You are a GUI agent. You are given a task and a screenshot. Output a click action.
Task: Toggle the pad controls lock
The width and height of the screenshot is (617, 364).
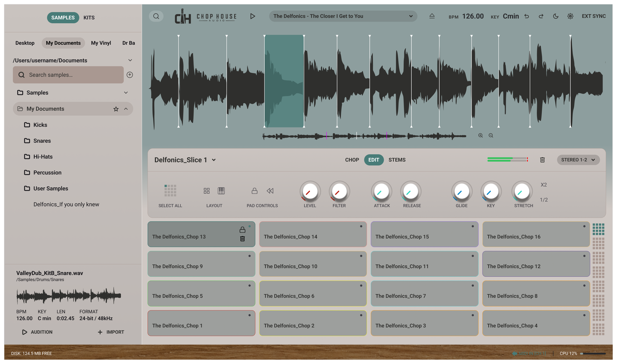(x=254, y=191)
